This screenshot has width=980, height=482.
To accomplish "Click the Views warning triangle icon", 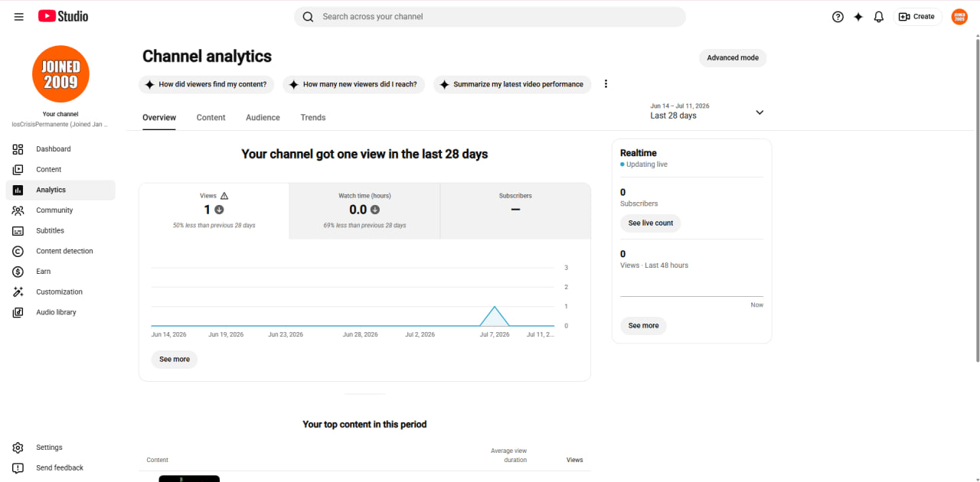I will [x=224, y=196].
